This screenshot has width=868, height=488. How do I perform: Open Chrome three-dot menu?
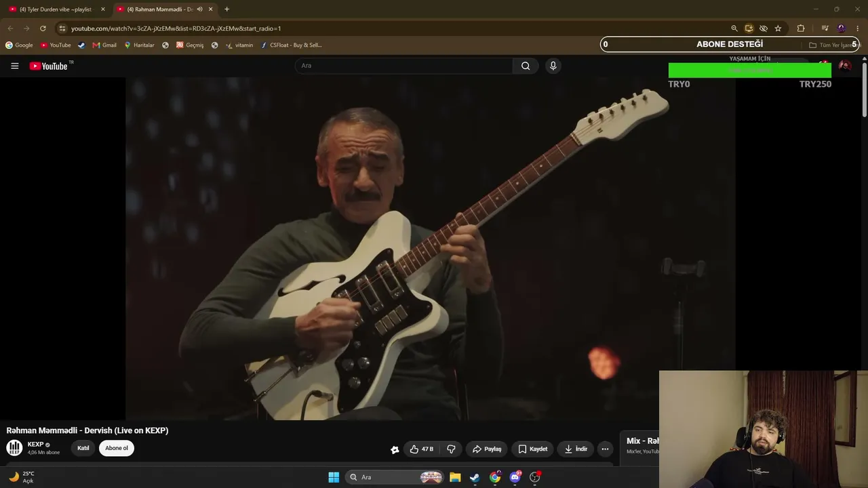[x=858, y=28]
